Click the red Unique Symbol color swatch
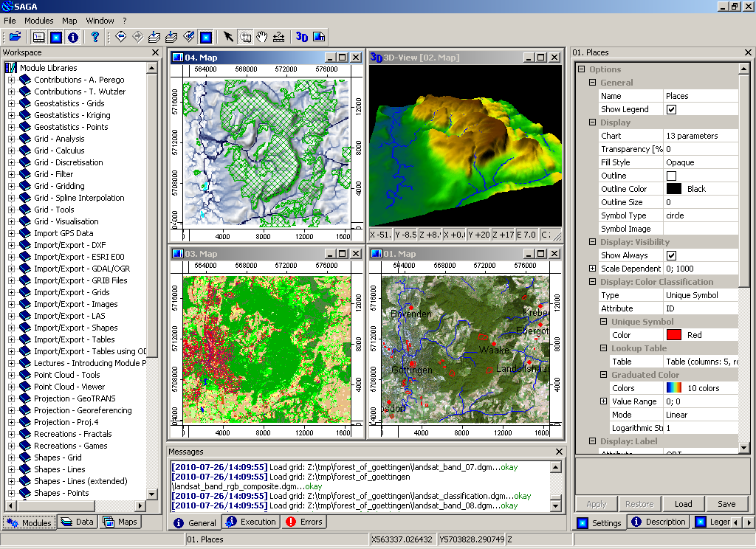This screenshot has height=549, width=756. 673,335
